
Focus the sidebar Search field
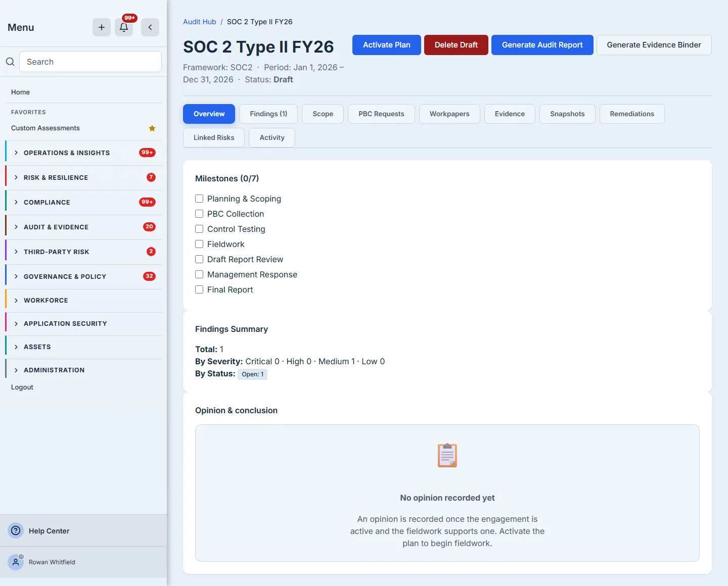[90, 62]
